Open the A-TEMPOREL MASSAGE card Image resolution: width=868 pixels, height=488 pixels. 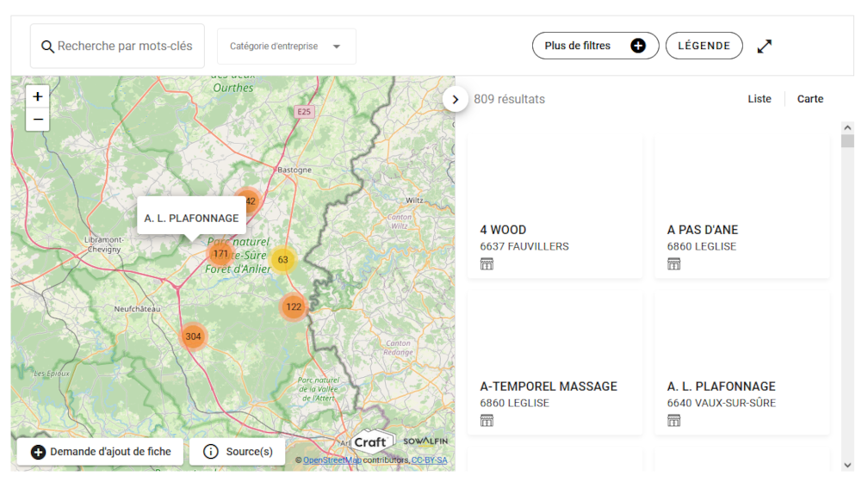coord(555,363)
